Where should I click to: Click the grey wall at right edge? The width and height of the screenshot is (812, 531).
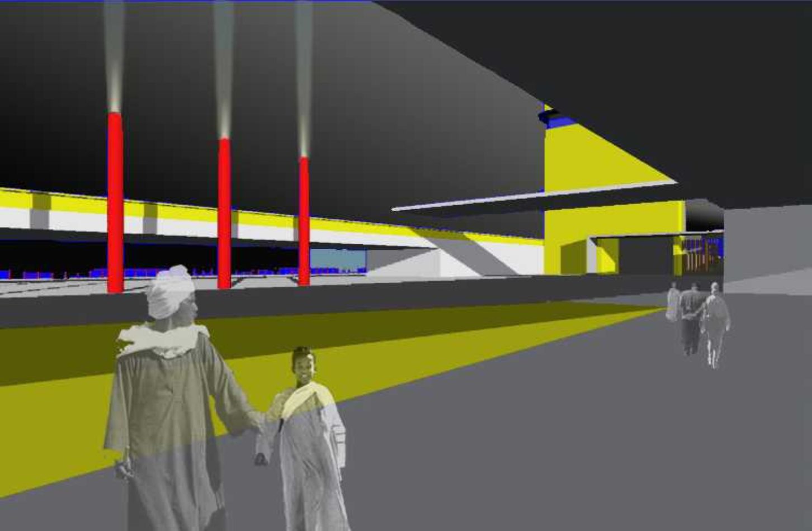pos(769,246)
